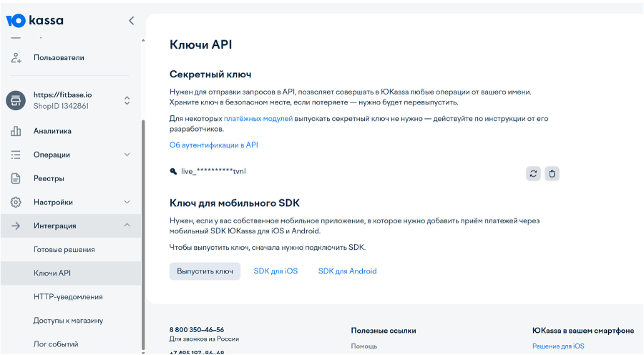644x355 pixels.
Task: Reissue the secret key with refresh icon
Action: (533, 173)
